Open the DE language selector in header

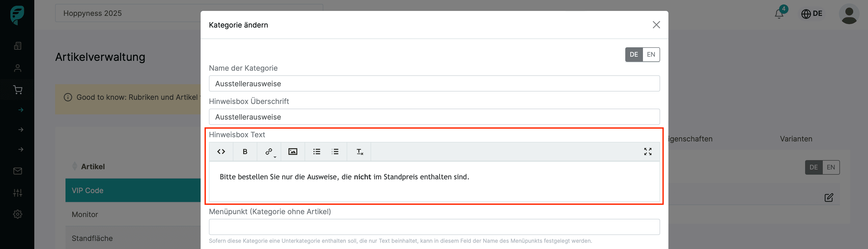[812, 14]
